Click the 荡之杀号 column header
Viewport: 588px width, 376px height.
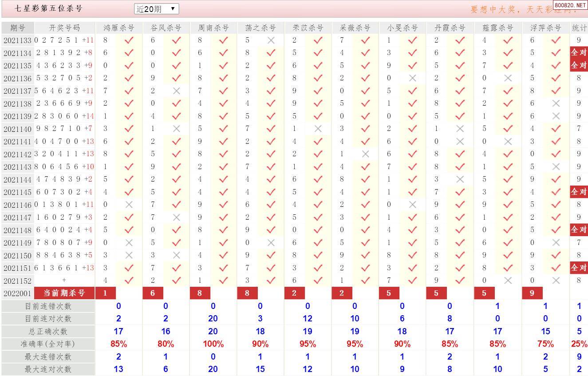pyautogui.click(x=260, y=28)
